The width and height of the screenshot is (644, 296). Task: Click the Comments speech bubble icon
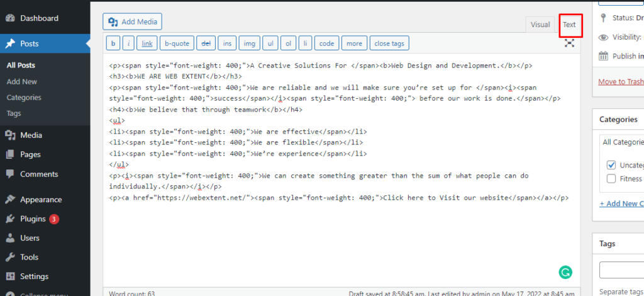[10, 174]
